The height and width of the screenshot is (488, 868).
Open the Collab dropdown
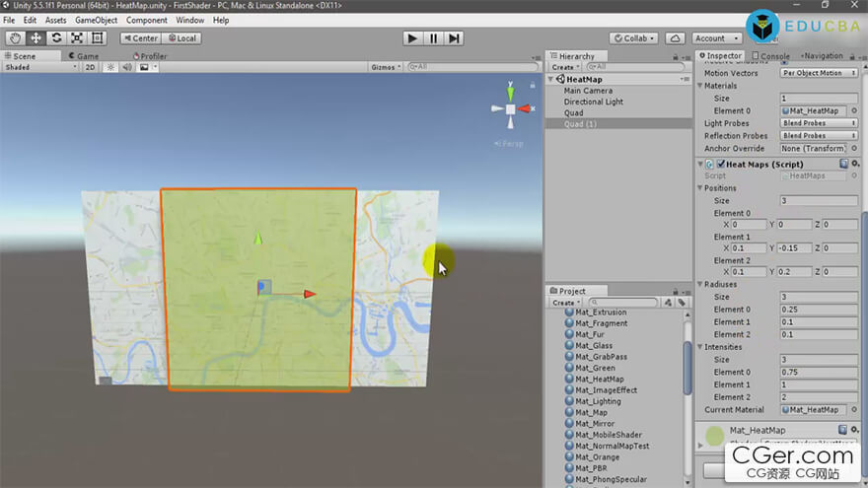tap(634, 38)
